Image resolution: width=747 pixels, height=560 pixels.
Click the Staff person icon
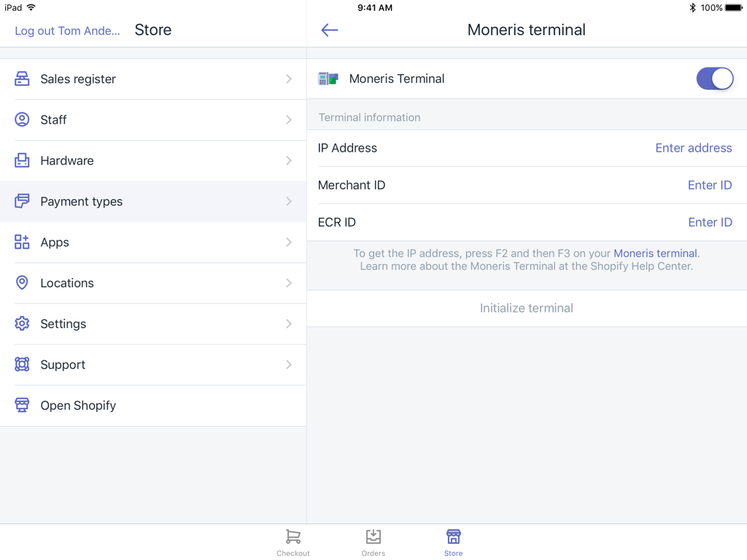pos(22,120)
